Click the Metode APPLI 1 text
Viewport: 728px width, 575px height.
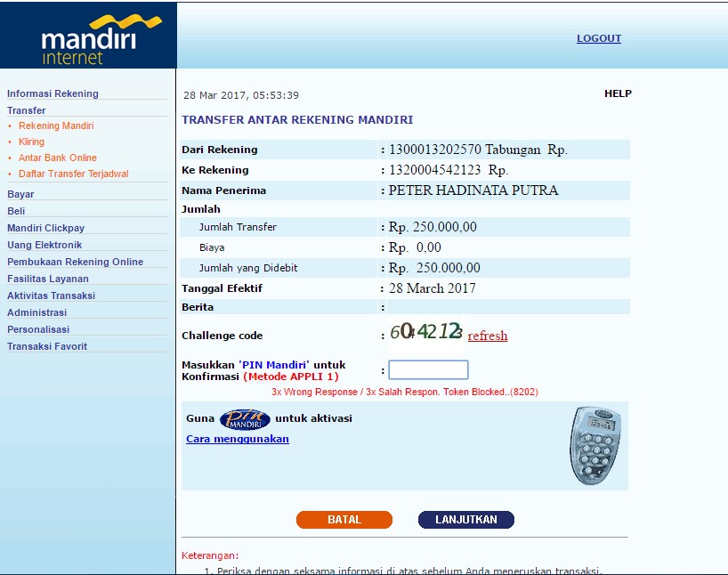(x=291, y=377)
